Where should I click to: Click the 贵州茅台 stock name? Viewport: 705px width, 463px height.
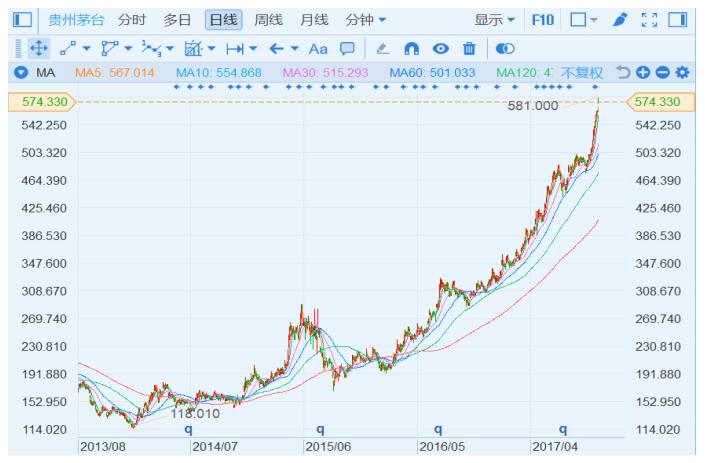pos(76,20)
